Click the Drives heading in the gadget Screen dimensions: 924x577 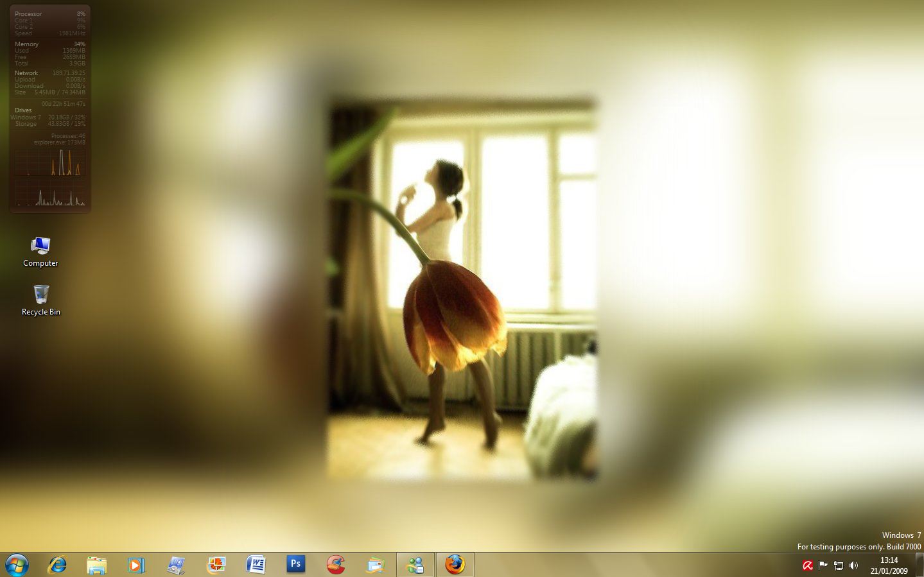(23, 110)
